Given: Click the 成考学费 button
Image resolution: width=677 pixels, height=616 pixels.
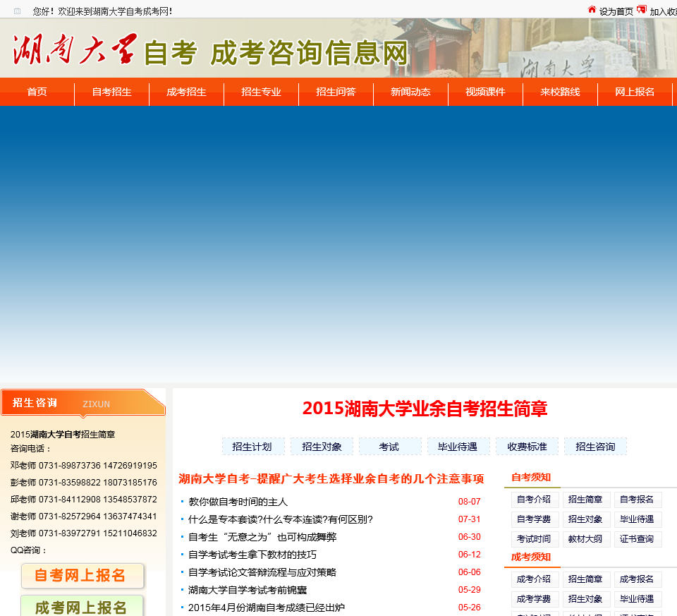Looking at the screenshot, I should [x=534, y=599].
